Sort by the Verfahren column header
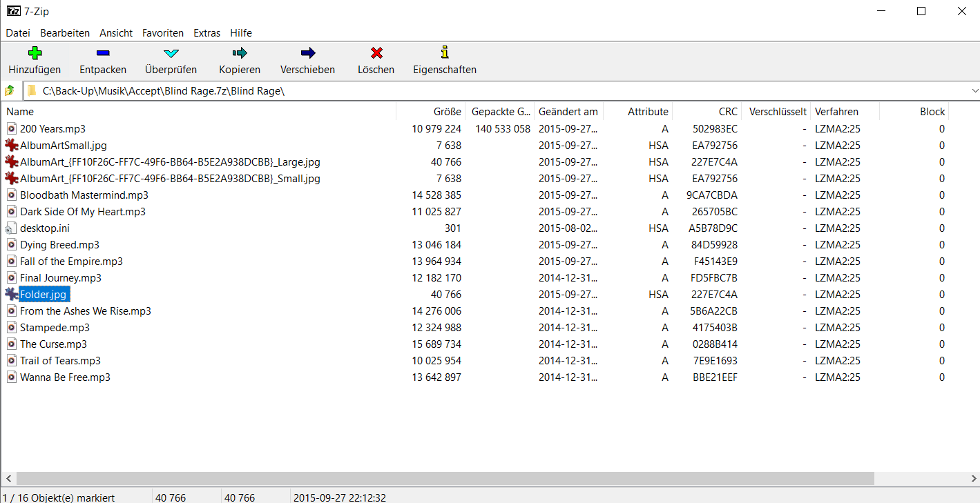 pos(845,112)
